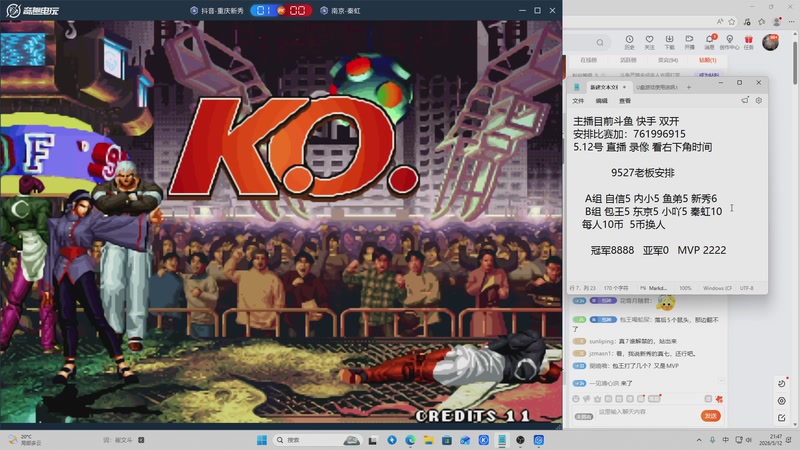
Task: Open Notepad settings gear icon
Action: [x=759, y=101]
